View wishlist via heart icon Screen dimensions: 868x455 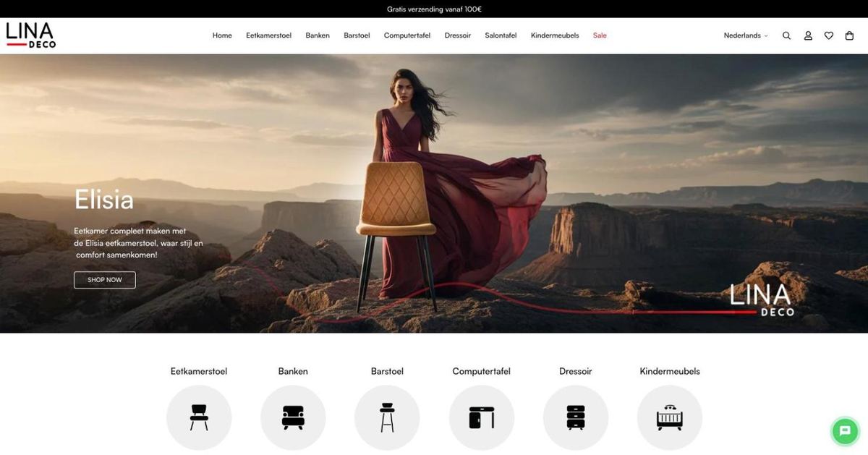coord(829,35)
